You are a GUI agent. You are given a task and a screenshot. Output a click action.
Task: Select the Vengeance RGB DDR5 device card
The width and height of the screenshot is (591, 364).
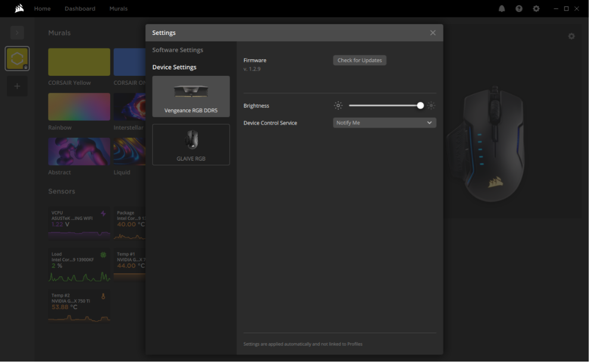[x=192, y=97]
